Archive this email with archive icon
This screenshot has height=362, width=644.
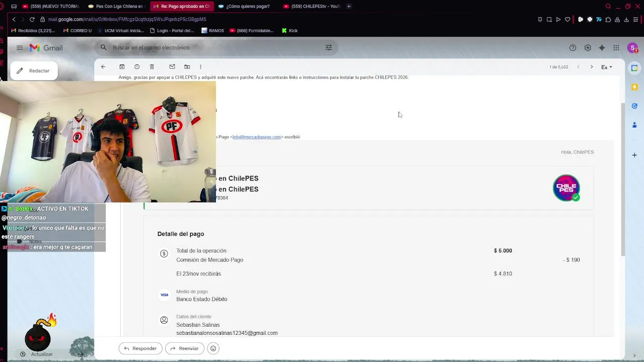point(122,66)
